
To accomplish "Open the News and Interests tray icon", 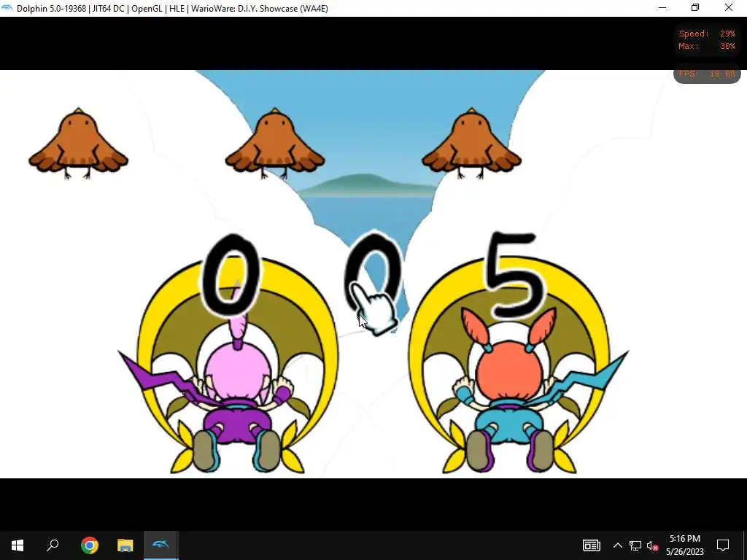I will point(591,545).
